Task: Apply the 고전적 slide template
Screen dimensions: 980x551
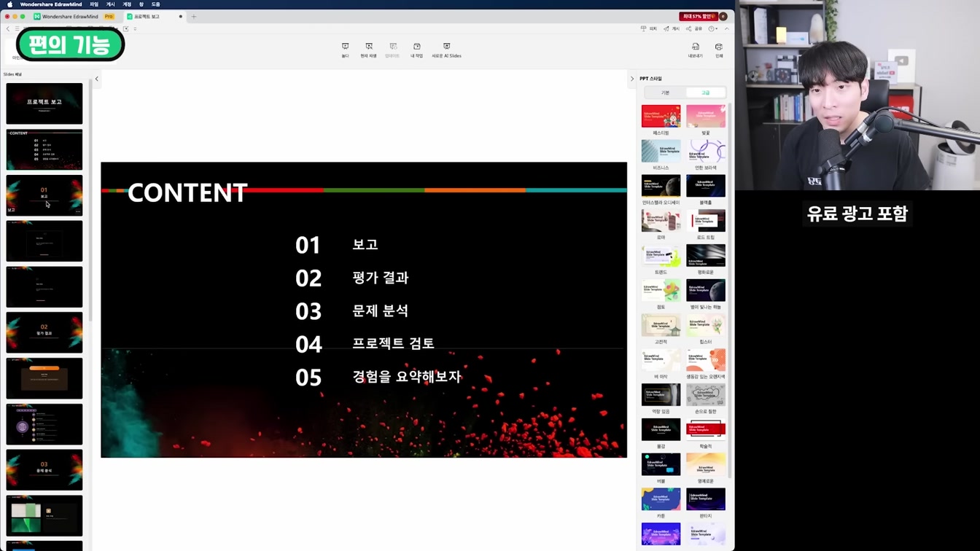Action: pyautogui.click(x=661, y=325)
